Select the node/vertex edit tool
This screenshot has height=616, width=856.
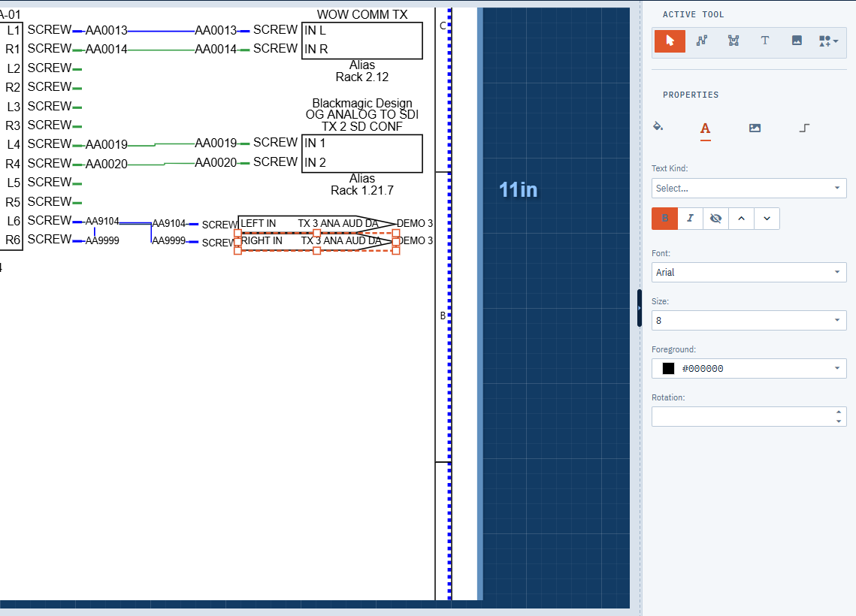733,41
